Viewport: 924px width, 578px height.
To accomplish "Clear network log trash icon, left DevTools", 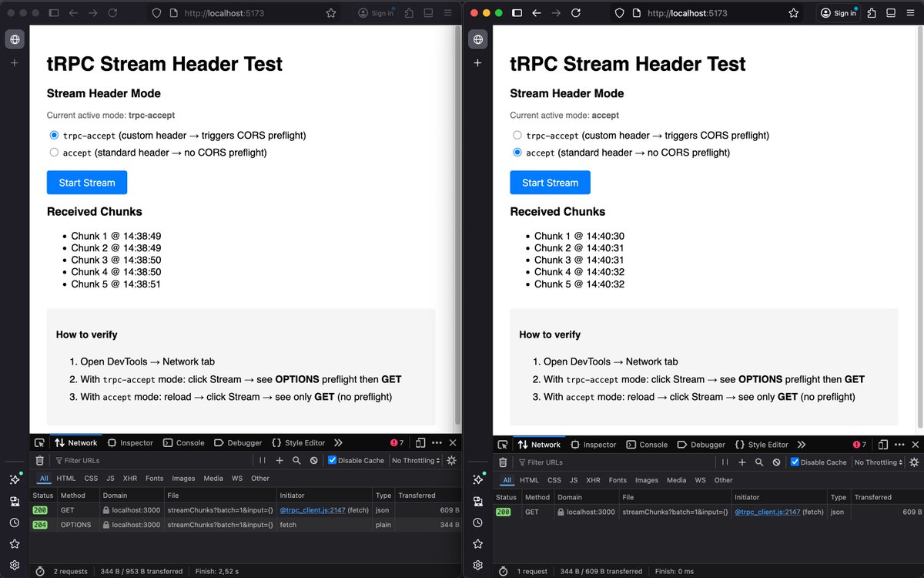I will click(39, 460).
